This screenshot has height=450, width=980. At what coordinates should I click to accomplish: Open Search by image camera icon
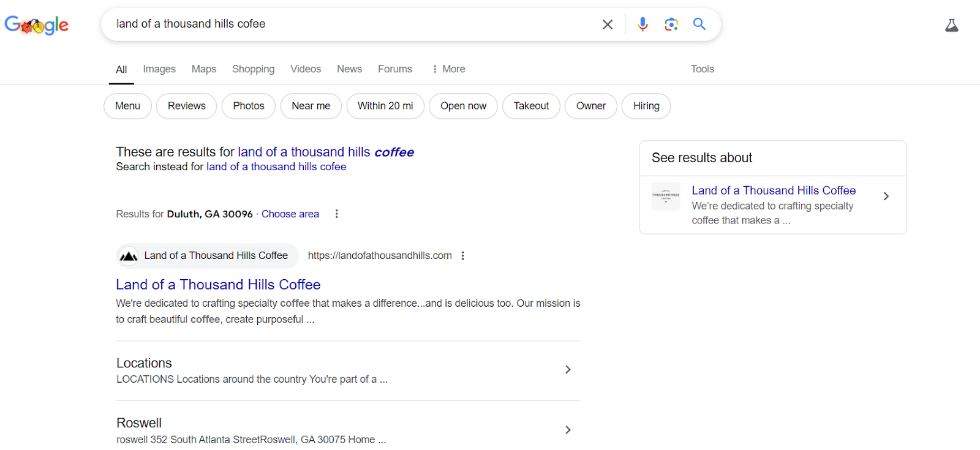(671, 24)
